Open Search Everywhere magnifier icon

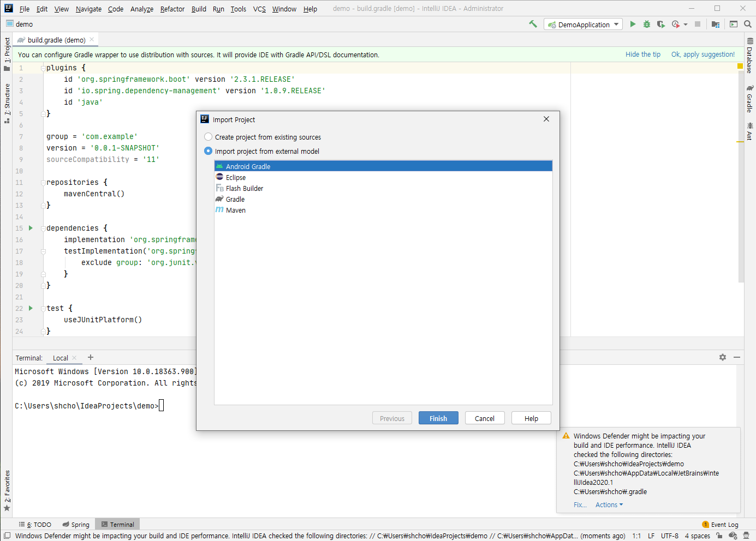tap(748, 24)
